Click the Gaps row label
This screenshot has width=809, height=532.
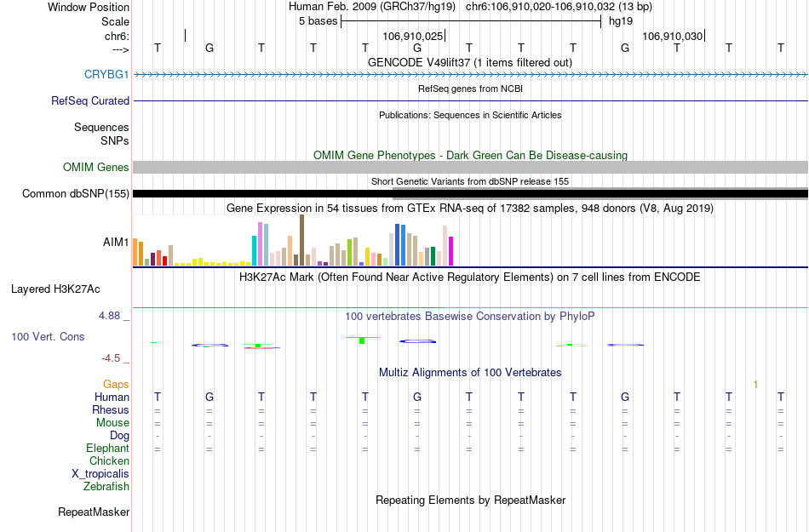[x=116, y=384]
